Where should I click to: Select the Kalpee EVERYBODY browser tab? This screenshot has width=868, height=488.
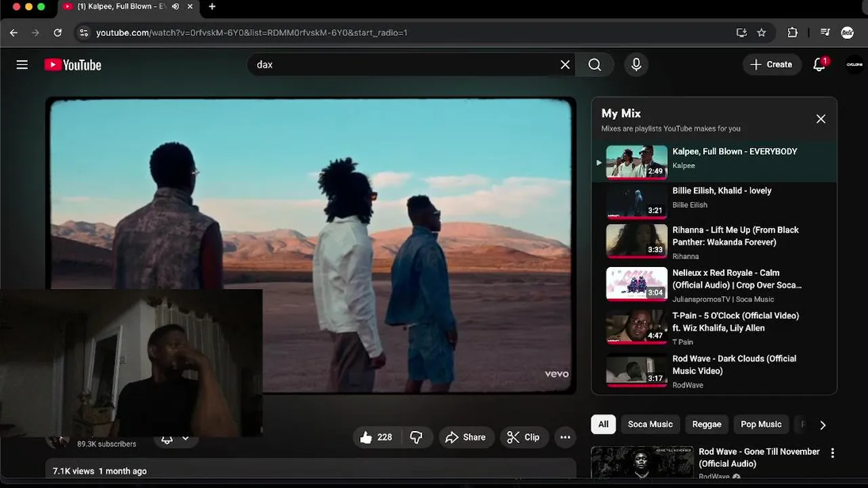[x=127, y=7]
